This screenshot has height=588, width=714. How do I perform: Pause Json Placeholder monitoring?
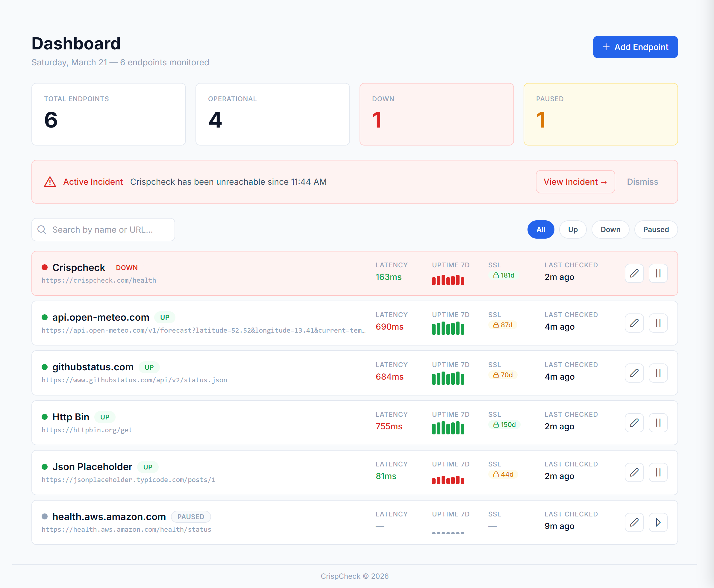pyautogui.click(x=658, y=472)
